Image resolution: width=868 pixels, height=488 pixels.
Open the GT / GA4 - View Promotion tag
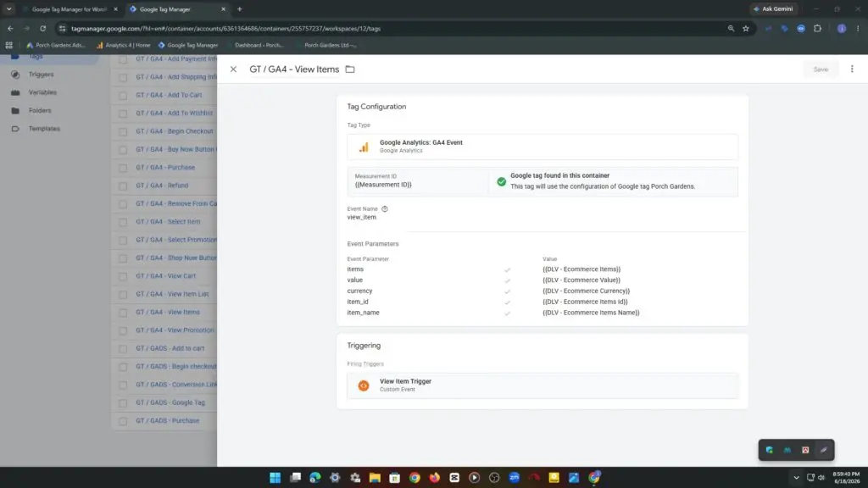[x=175, y=330]
